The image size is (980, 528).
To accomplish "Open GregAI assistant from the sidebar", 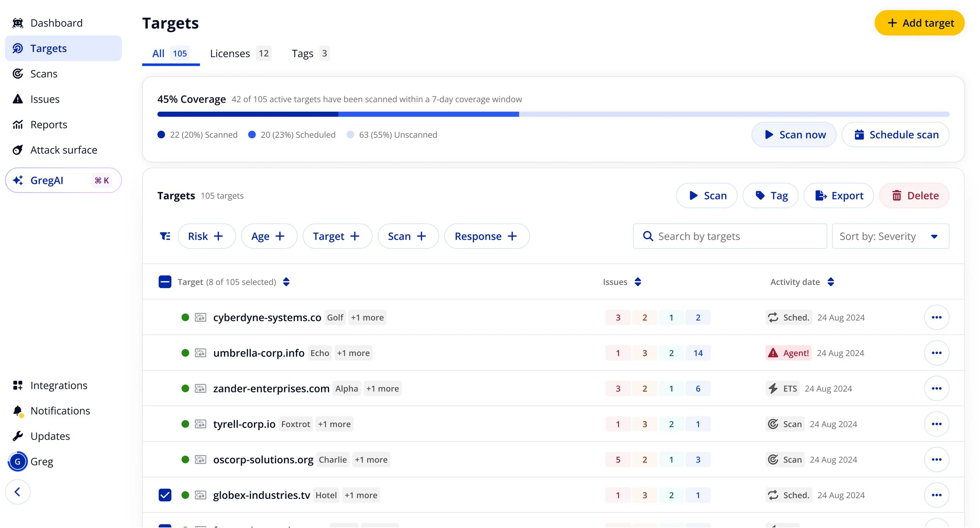I will (x=47, y=180).
